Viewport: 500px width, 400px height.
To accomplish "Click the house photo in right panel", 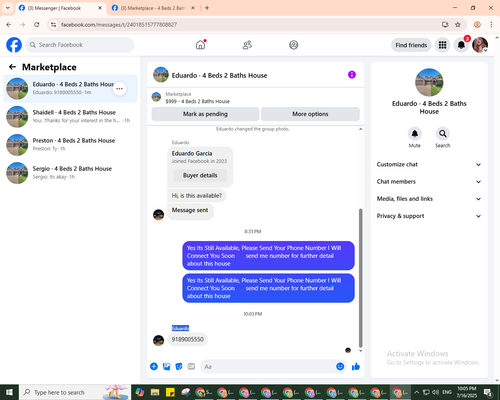I will (x=429, y=82).
